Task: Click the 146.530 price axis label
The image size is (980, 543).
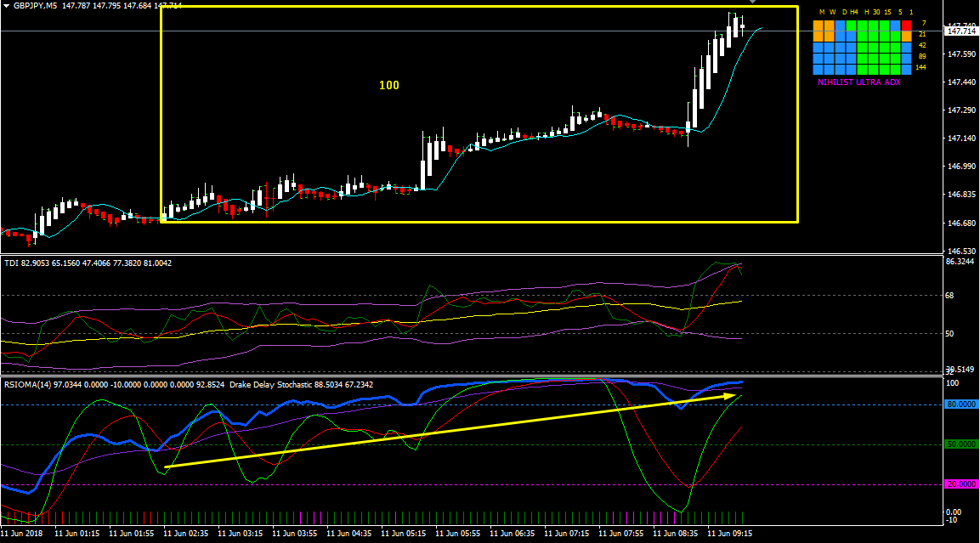Action: [x=962, y=251]
